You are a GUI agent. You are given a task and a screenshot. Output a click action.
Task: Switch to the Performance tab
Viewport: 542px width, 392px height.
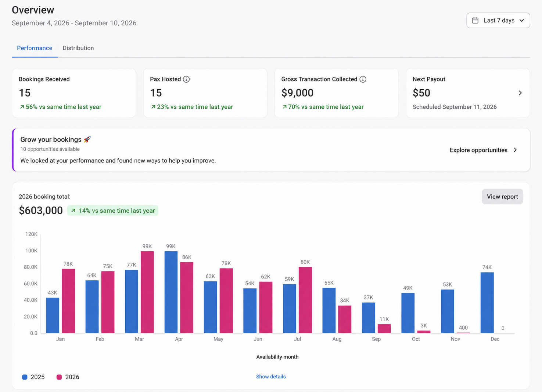(35, 48)
